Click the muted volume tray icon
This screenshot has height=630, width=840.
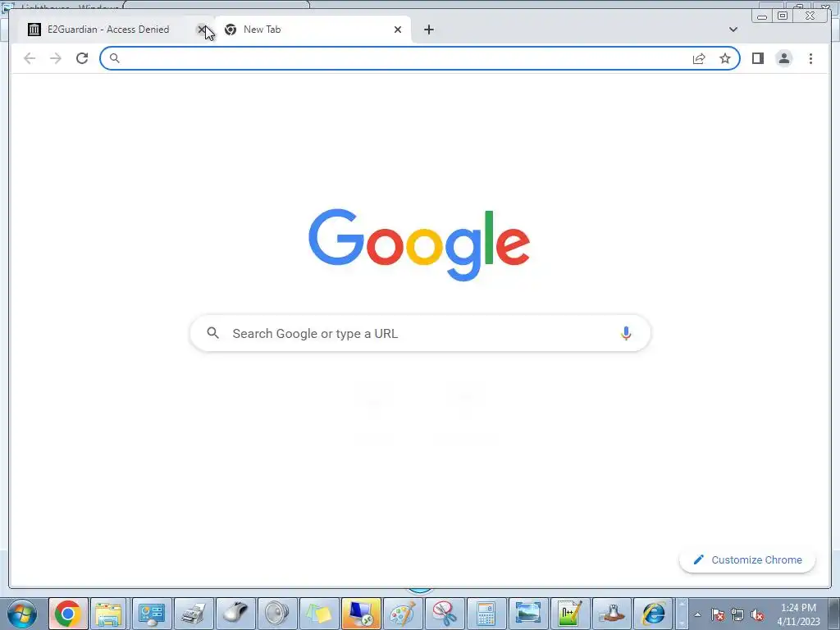pyautogui.click(x=757, y=614)
